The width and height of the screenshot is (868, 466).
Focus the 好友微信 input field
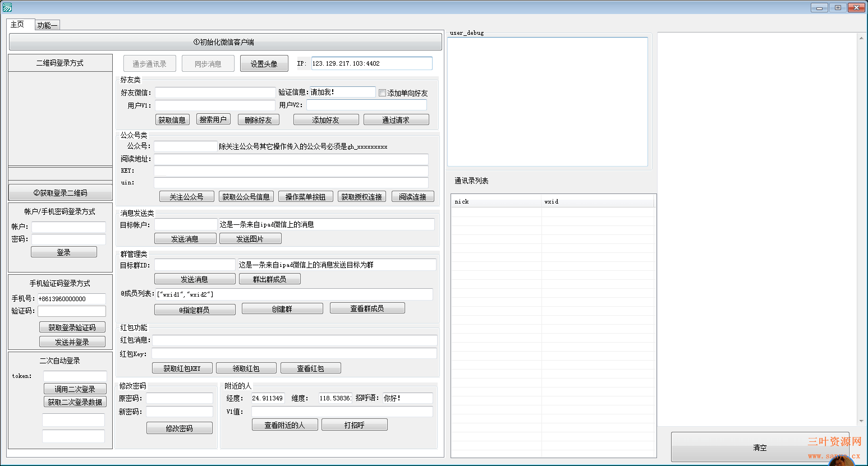point(215,93)
